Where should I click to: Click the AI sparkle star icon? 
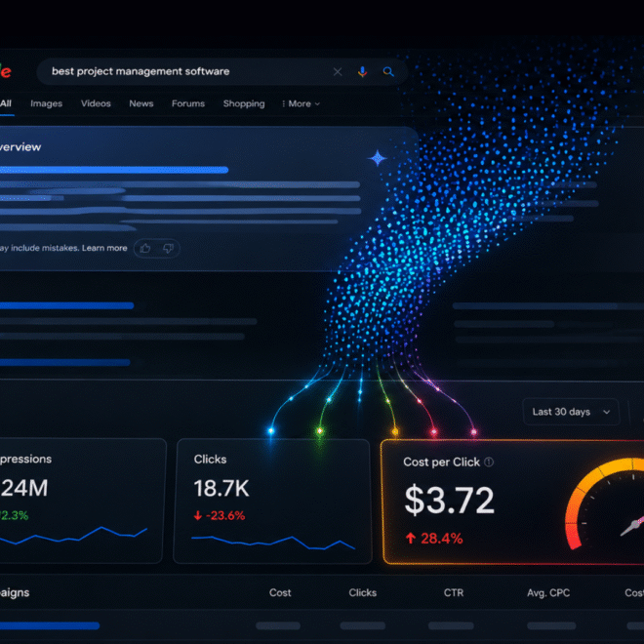[378, 158]
